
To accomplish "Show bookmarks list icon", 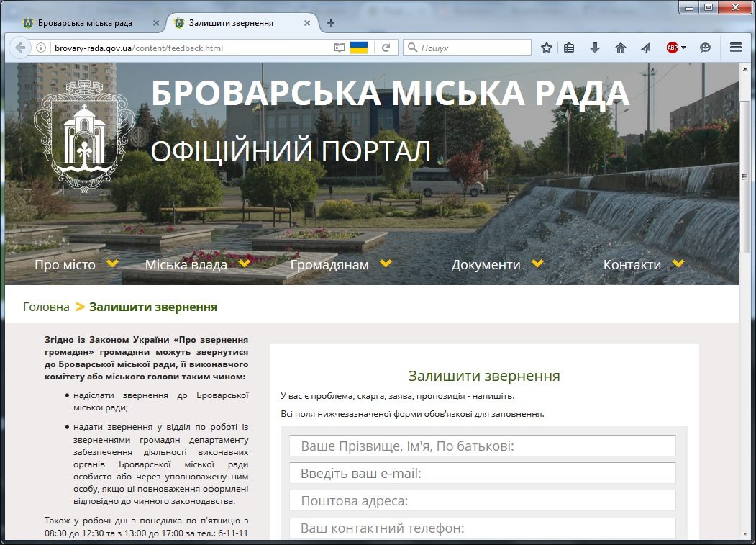I will [569, 48].
